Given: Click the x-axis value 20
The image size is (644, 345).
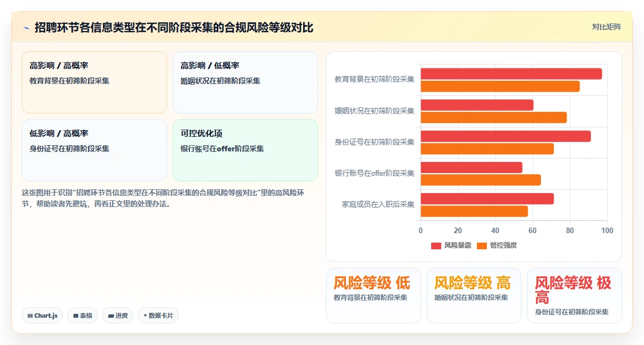Looking at the screenshot, I should tap(457, 230).
